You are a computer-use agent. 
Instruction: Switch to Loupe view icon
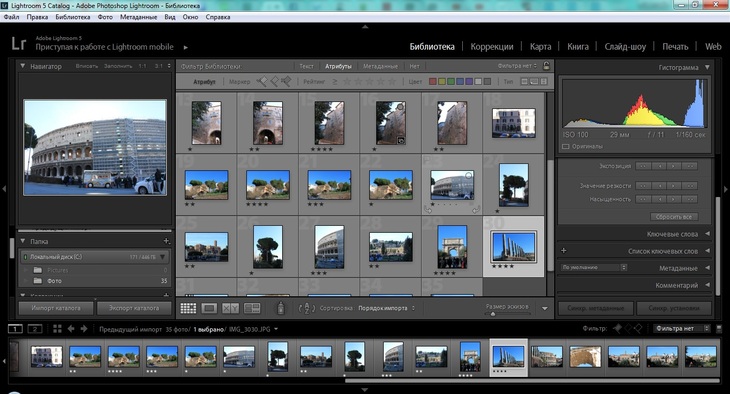point(209,308)
